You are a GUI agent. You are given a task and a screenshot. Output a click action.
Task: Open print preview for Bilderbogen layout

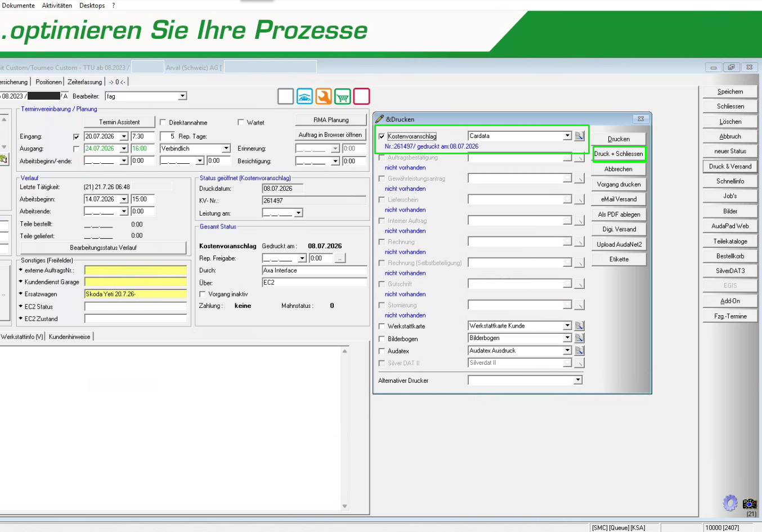[579, 338]
